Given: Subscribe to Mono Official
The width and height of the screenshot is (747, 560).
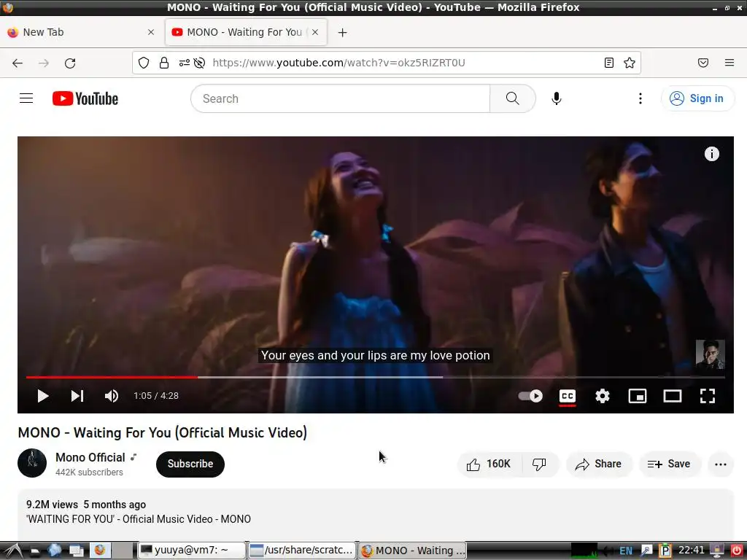Looking at the screenshot, I should click(x=190, y=464).
